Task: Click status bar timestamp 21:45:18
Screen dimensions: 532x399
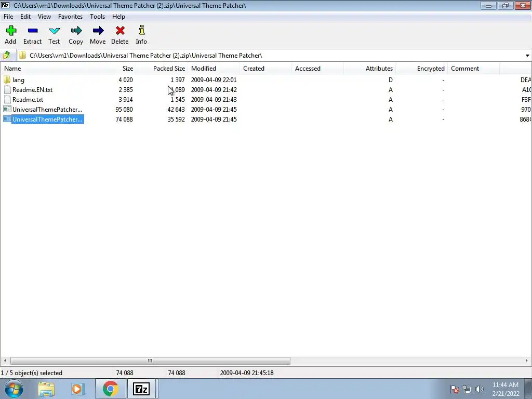Action: (247, 373)
